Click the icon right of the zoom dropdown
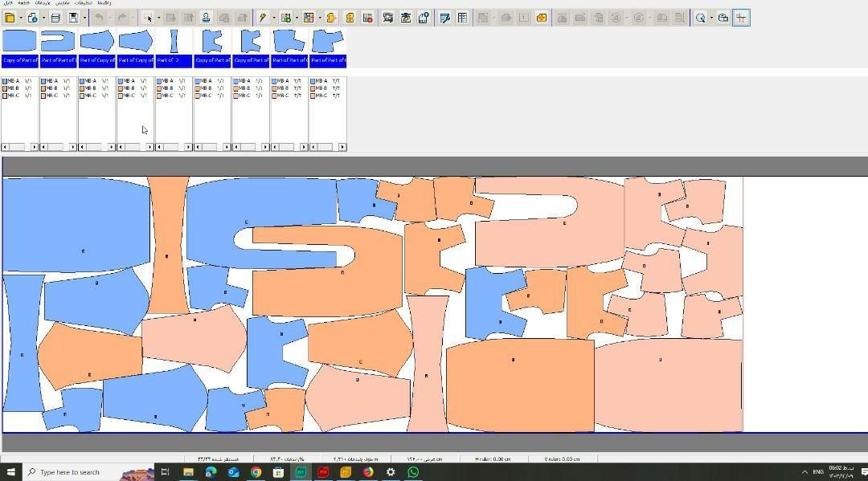The height and width of the screenshot is (481, 868). (723, 18)
